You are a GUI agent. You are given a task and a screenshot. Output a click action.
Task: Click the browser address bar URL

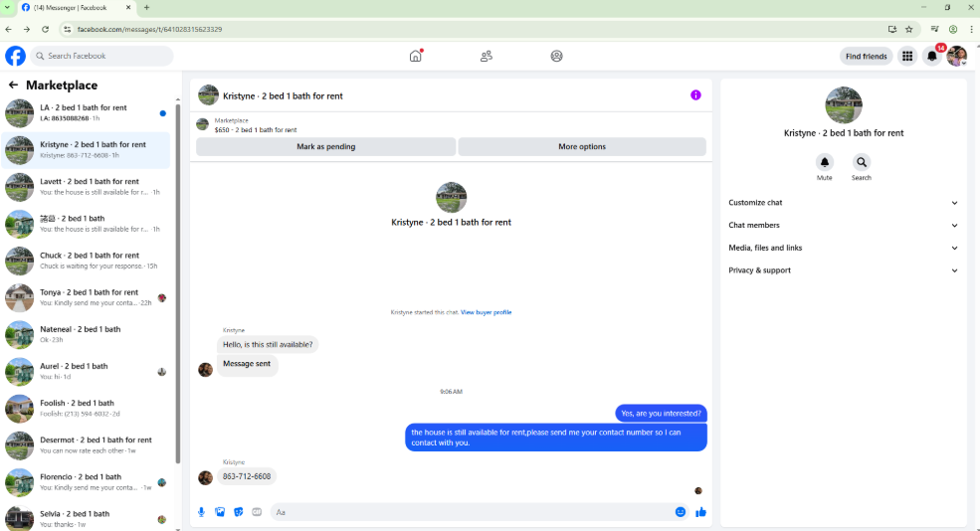(149, 30)
